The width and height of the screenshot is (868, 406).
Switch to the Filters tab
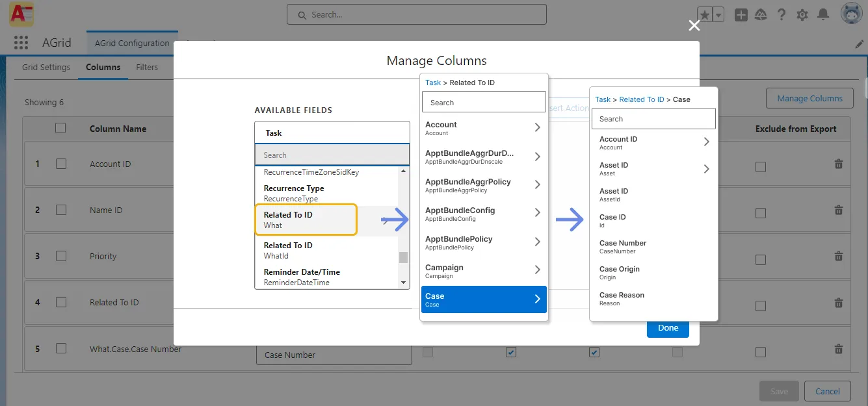click(x=147, y=67)
